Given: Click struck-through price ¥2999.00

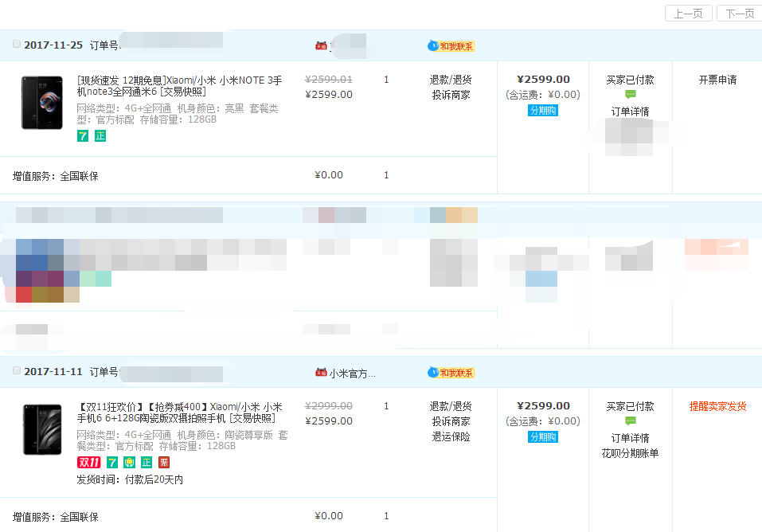Looking at the screenshot, I should click(329, 406).
